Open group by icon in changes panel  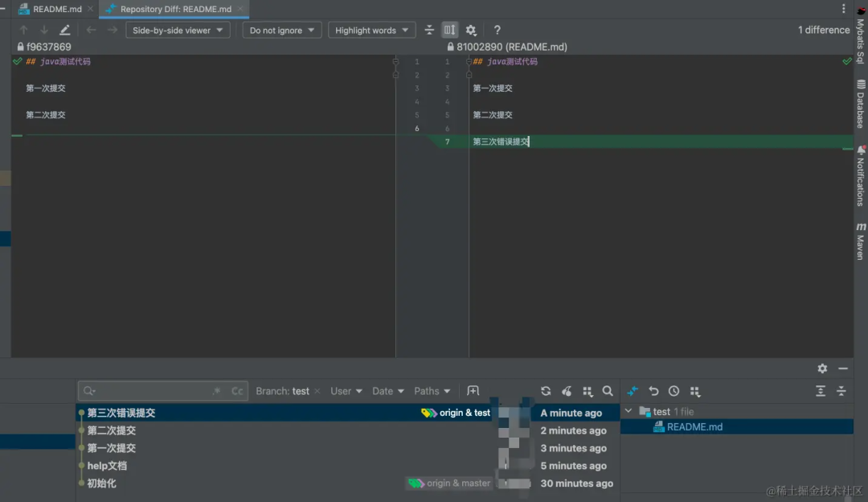pyautogui.click(x=694, y=391)
